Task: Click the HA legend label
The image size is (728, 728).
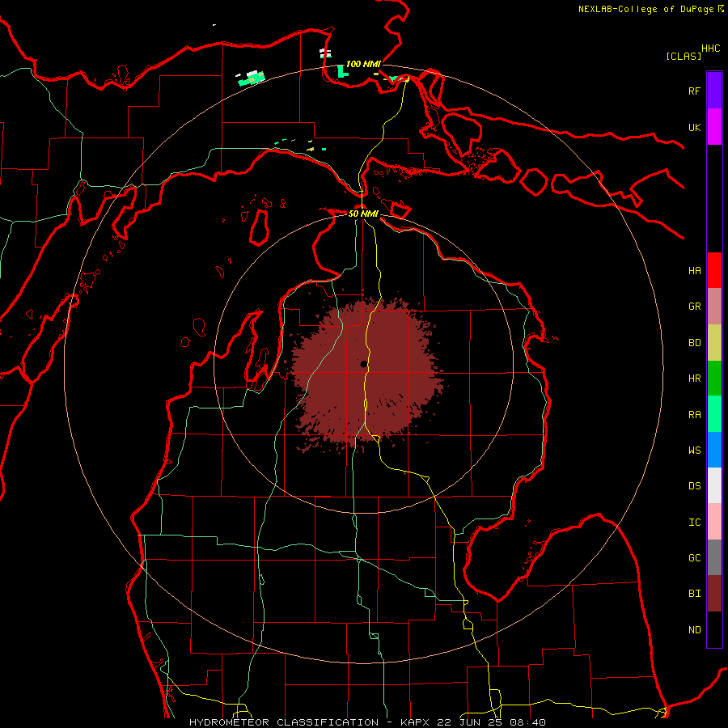Action: [694, 271]
